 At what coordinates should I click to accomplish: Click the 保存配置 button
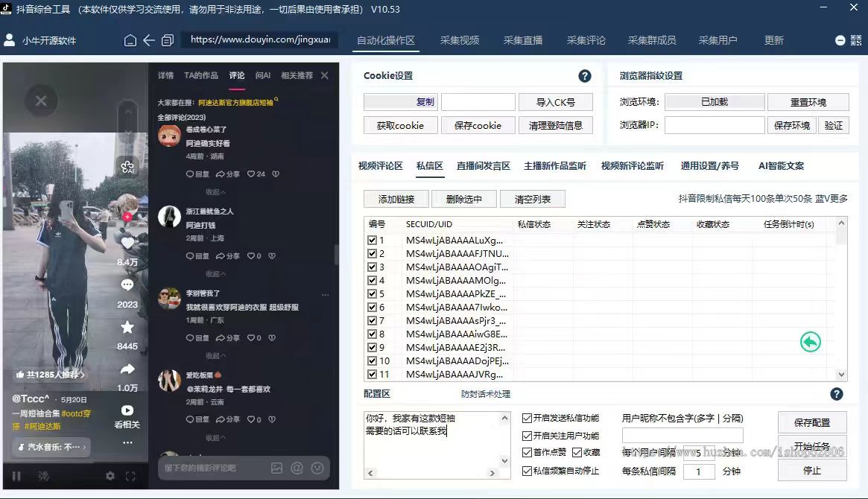(x=812, y=422)
